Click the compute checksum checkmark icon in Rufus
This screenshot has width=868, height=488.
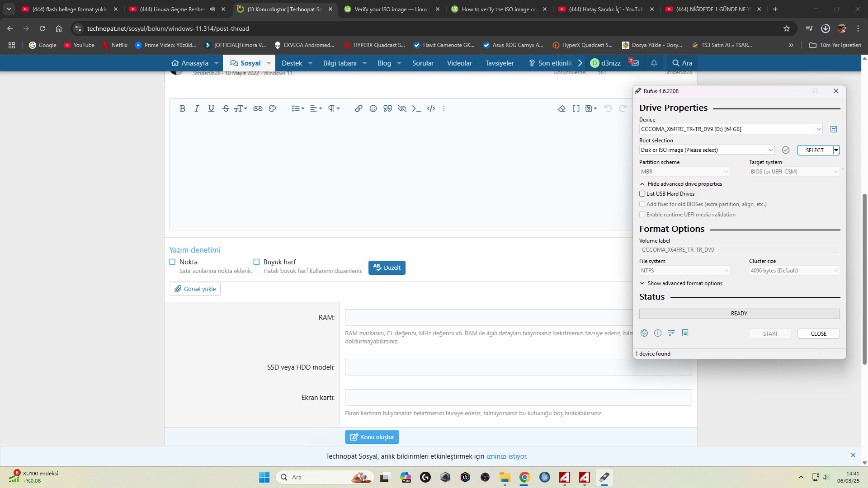tap(786, 150)
